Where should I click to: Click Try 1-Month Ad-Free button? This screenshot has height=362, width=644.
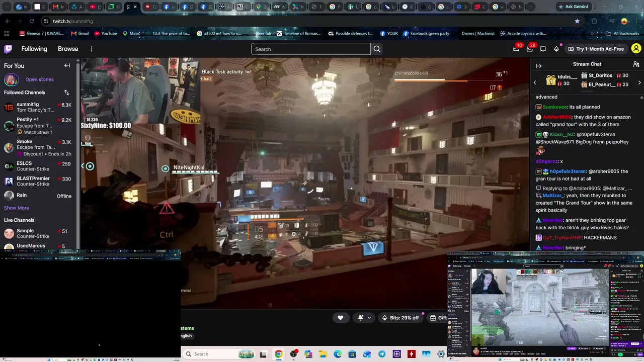(596, 49)
